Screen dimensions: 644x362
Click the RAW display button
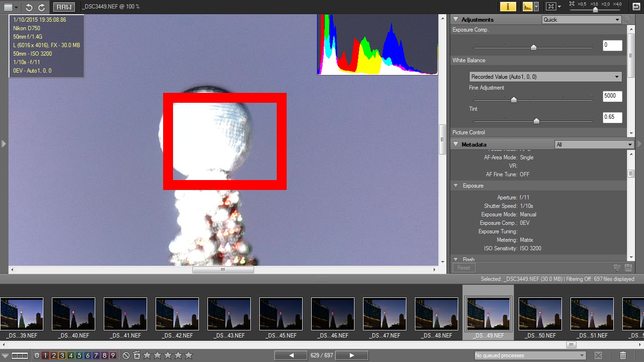click(x=64, y=7)
